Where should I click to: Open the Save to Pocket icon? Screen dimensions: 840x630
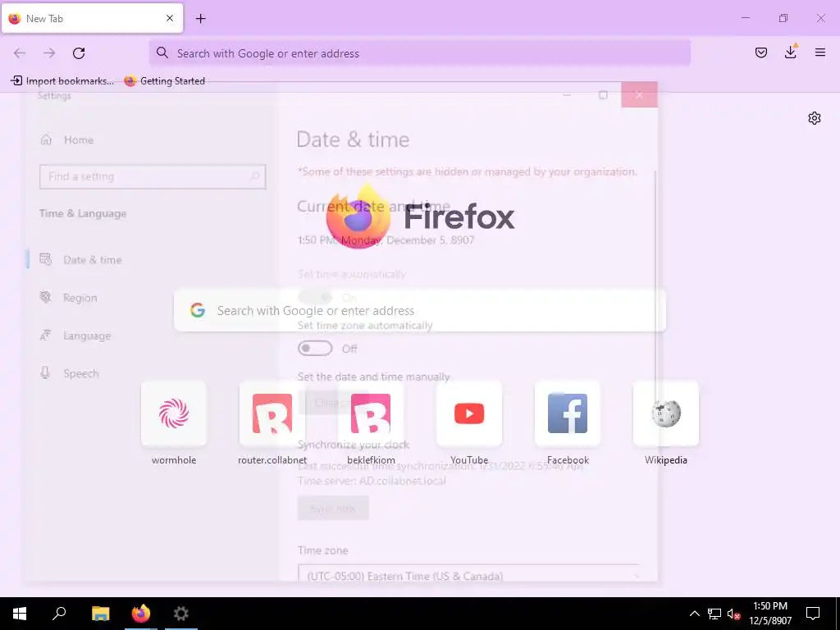pyautogui.click(x=760, y=52)
